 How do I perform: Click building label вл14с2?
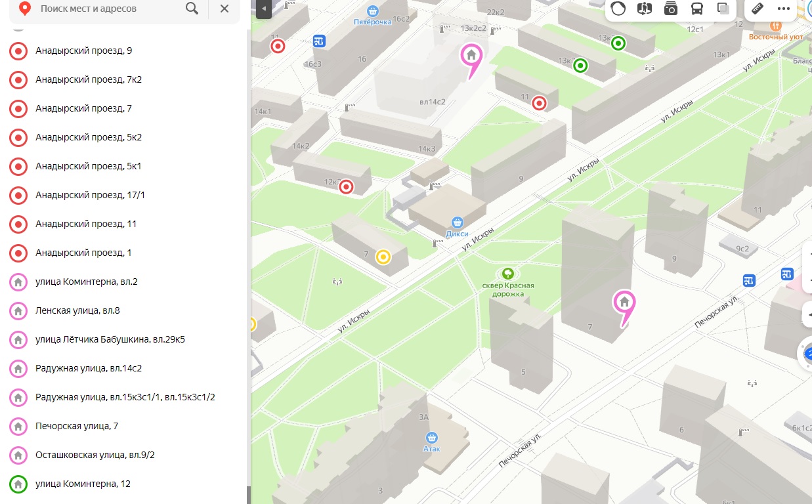(433, 102)
